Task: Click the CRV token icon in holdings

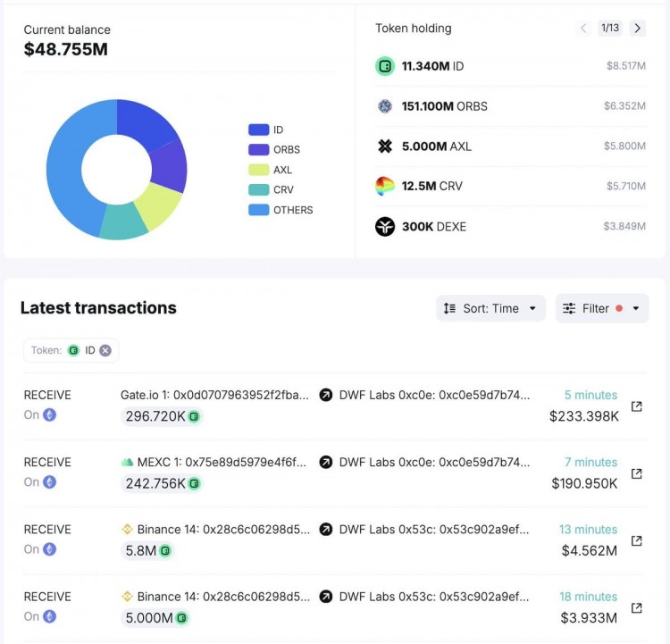Action: pyautogui.click(x=385, y=187)
